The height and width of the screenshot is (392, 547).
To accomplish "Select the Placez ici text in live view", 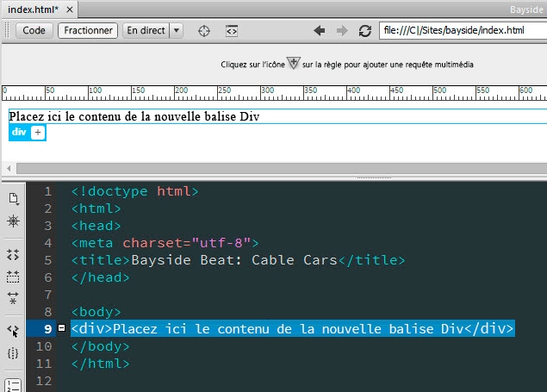I will point(134,116).
